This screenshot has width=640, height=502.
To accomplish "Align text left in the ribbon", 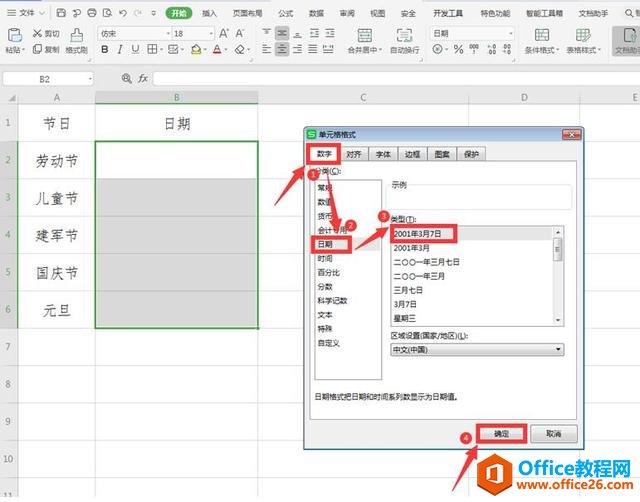I will coord(267,49).
